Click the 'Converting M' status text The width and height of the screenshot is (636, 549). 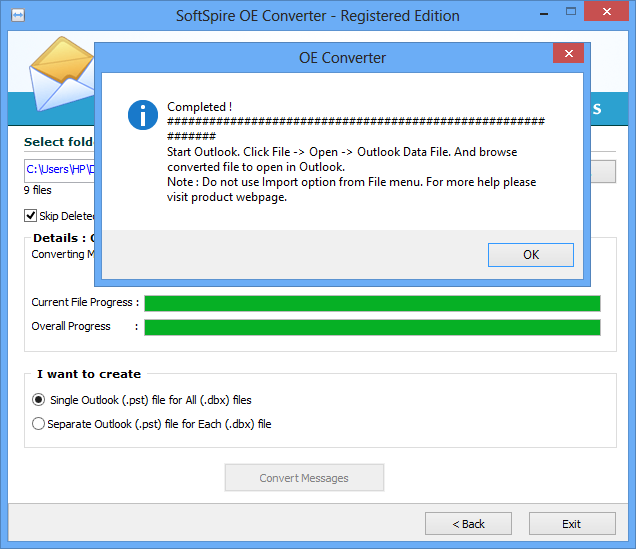point(63,254)
